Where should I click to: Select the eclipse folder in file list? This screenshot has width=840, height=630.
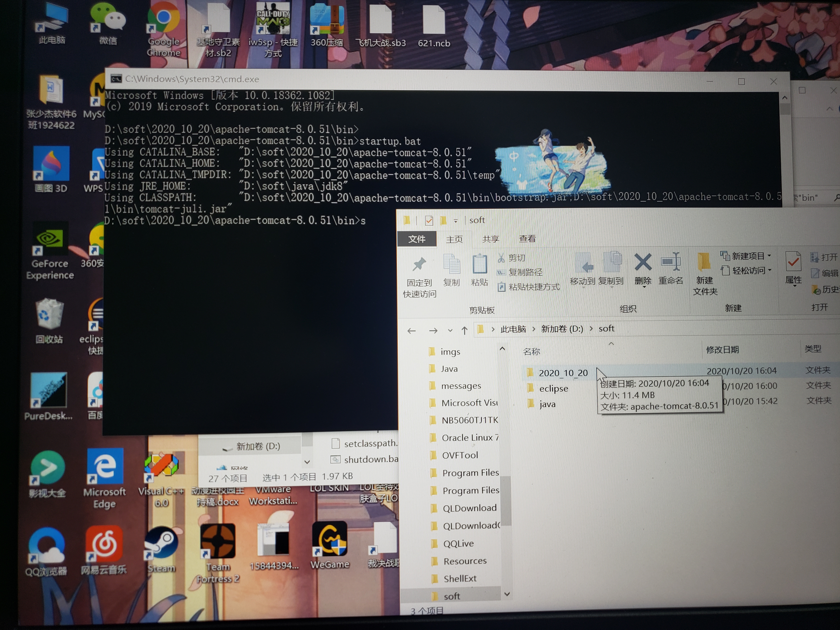[553, 389]
